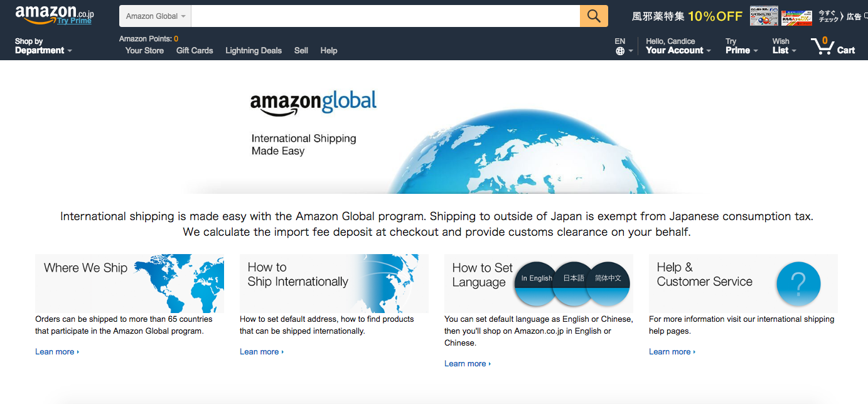Click the globe language icon
Viewport: 868px width, 404px height.
[x=620, y=51]
